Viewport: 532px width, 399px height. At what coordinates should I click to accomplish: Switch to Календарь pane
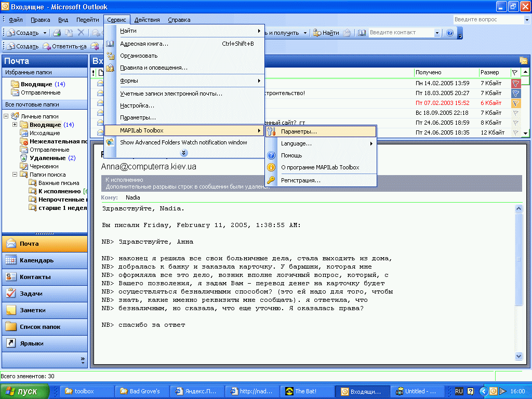(45, 260)
